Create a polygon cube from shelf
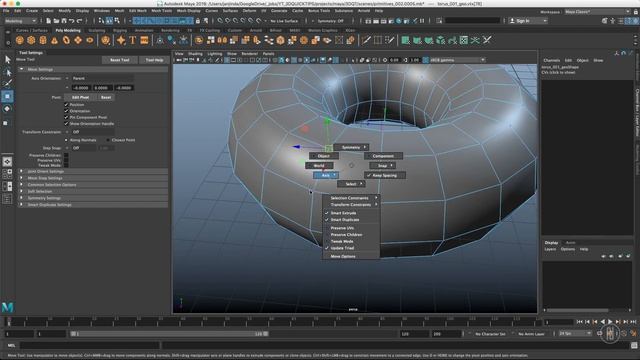 click(31, 40)
